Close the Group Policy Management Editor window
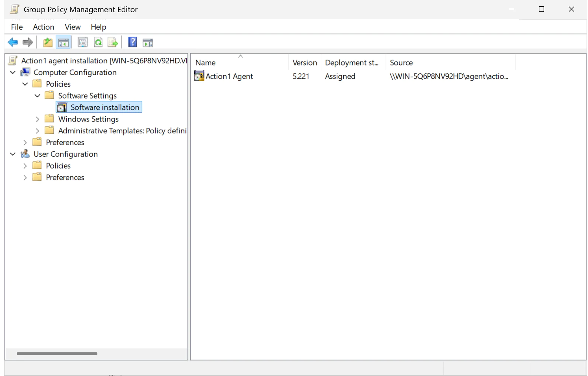The height and width of the screenshot is (376, 588). (x=571, y=9)
